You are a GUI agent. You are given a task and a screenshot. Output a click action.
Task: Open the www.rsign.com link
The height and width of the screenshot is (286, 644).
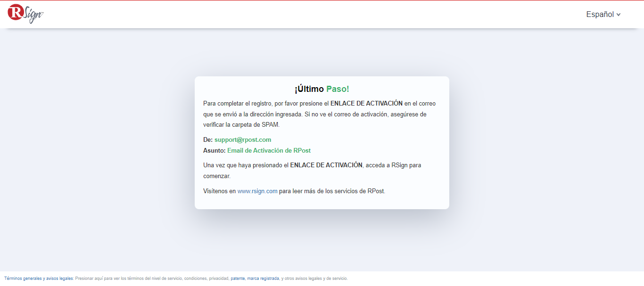[x=257, y=191]
